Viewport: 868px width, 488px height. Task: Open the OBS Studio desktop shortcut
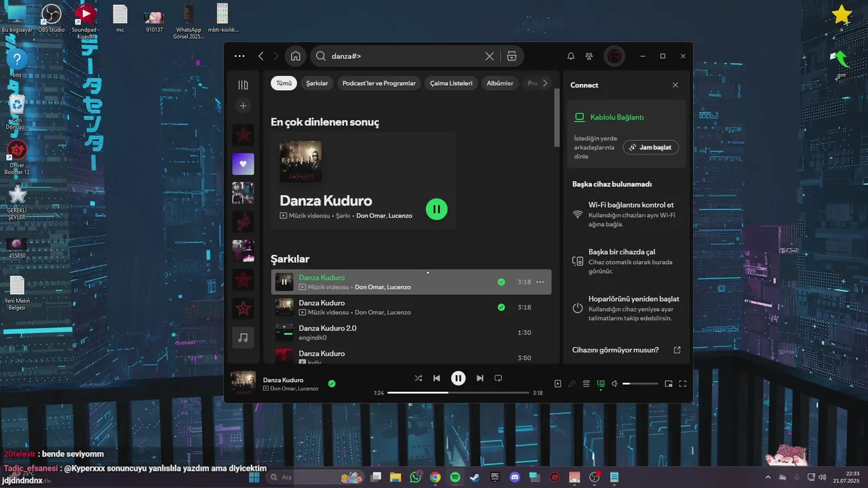[x=52, y=18]
